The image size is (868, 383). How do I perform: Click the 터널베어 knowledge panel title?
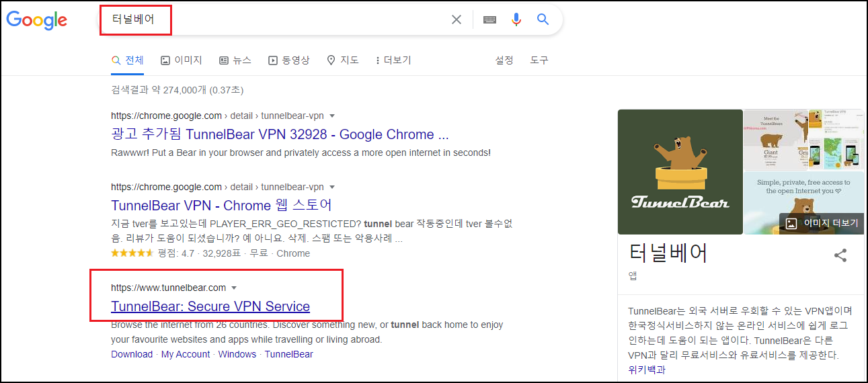pos(668,253)
